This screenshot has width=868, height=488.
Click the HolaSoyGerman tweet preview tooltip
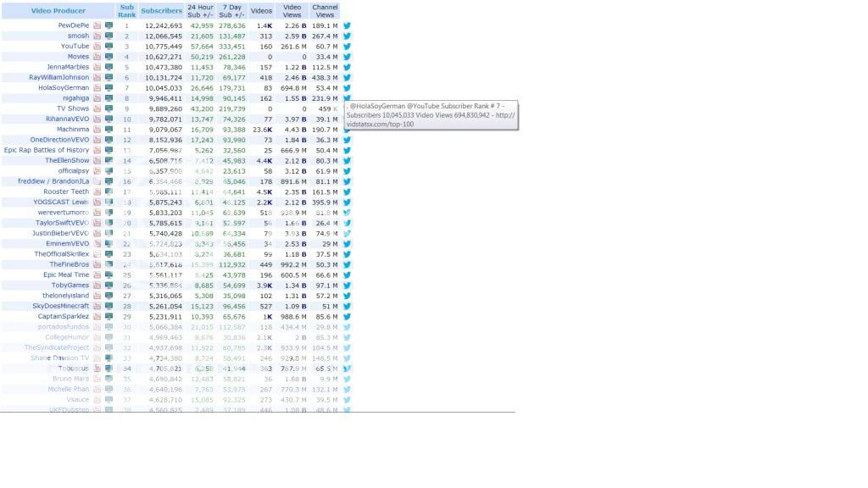(x=431, y=115)
